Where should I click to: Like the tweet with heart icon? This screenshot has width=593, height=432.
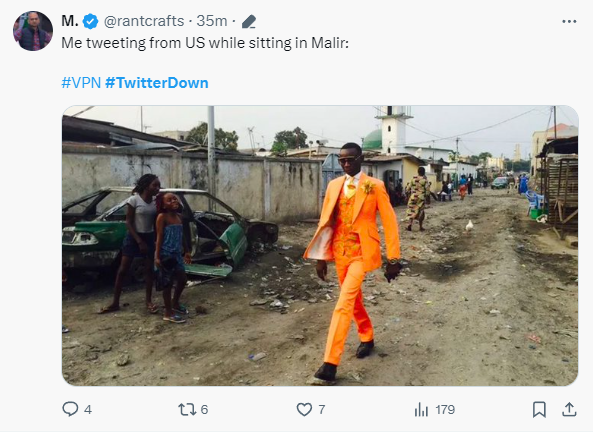(x=304, y=409)
